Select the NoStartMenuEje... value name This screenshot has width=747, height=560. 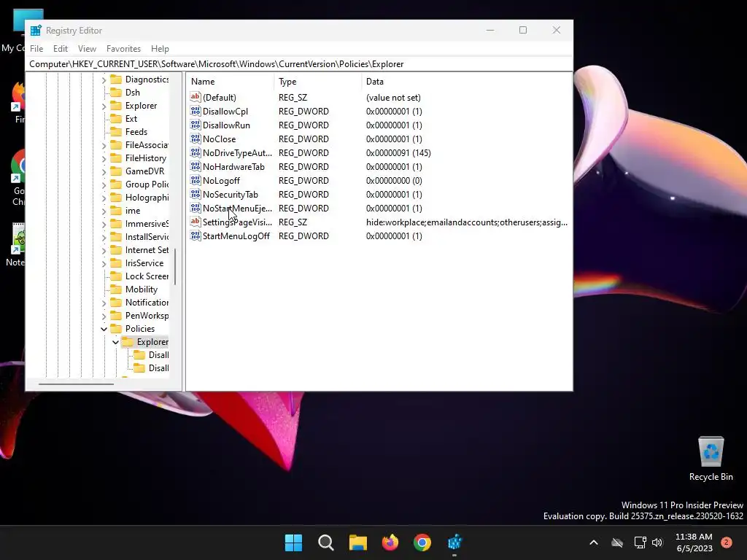pos(237,208)
